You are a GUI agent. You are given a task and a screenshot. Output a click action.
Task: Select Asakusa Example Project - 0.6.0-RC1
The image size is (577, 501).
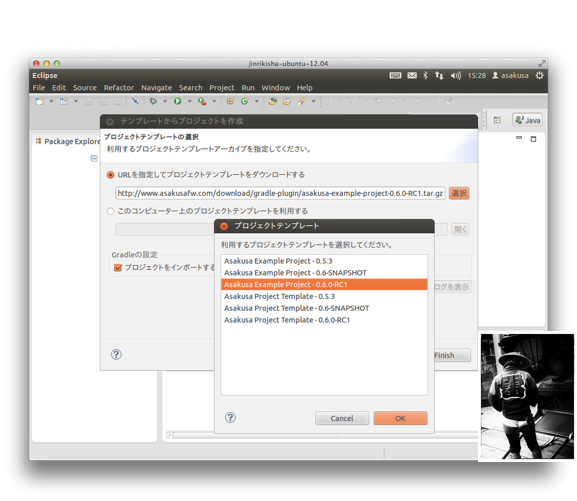click(x=324, y=285)
